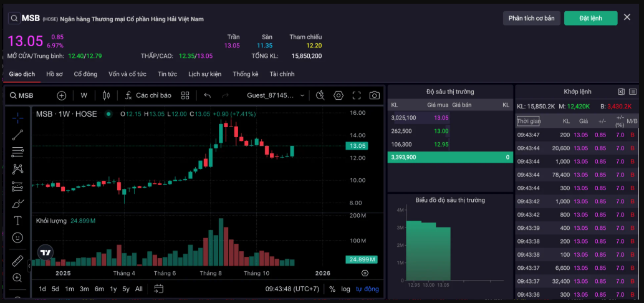Select the text annotation tool
Image resolution: width=644 pixels, height=303 pixels.
click(x=17, y=221)
